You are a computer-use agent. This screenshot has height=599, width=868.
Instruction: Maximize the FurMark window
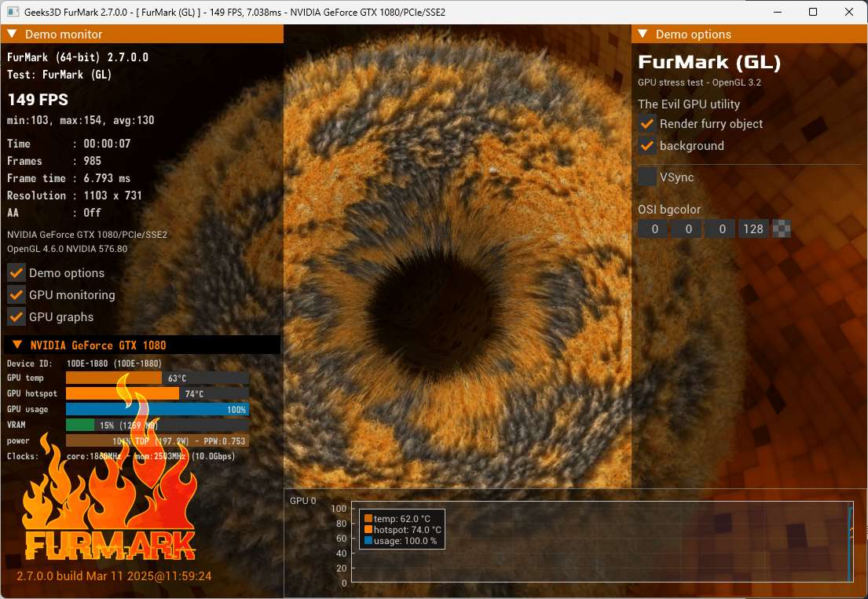813,12
